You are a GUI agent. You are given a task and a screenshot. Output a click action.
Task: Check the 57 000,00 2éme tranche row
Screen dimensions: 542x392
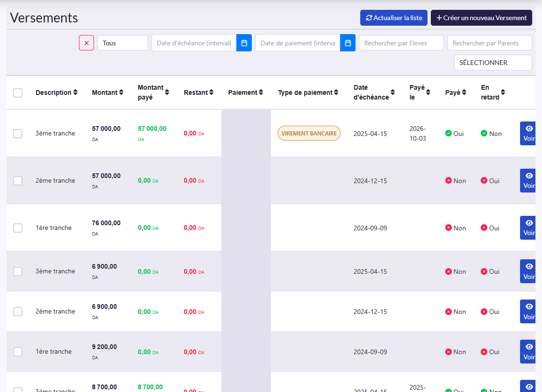(18, 181)
